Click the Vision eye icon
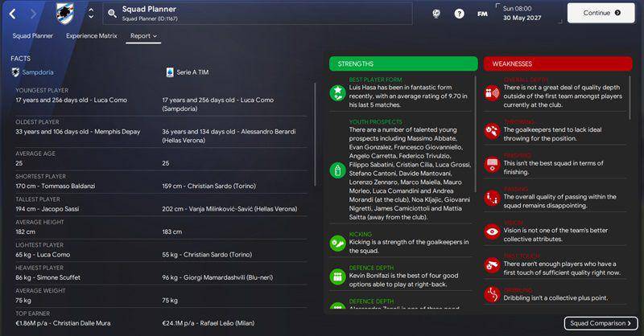Image resolution: width=644 pixels, height=336 pixels. coord(492,232)
